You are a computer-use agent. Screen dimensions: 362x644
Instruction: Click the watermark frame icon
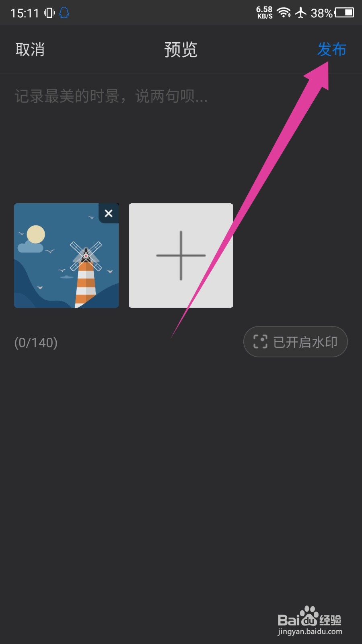click(x=260, y=342)
